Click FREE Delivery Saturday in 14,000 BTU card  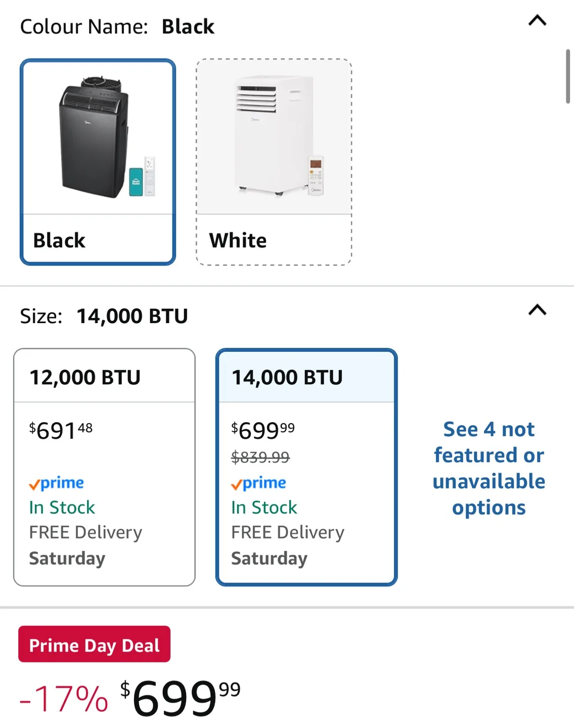tap(287, 545)
